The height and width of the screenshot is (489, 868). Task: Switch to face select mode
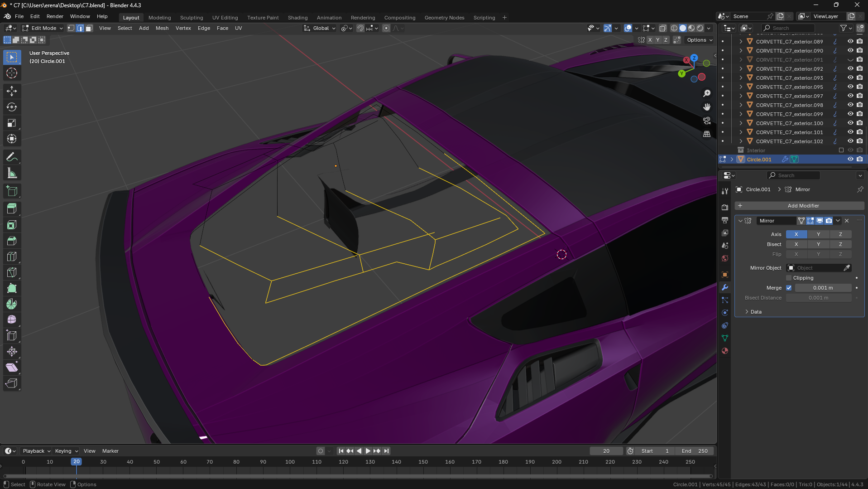(89, 28)
